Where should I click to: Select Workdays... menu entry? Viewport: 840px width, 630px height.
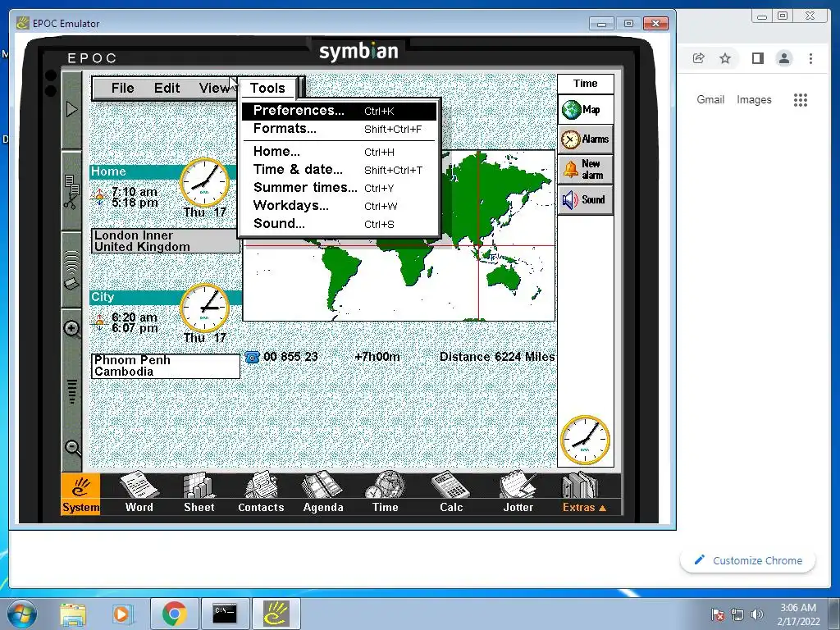(x=339, y=206)
